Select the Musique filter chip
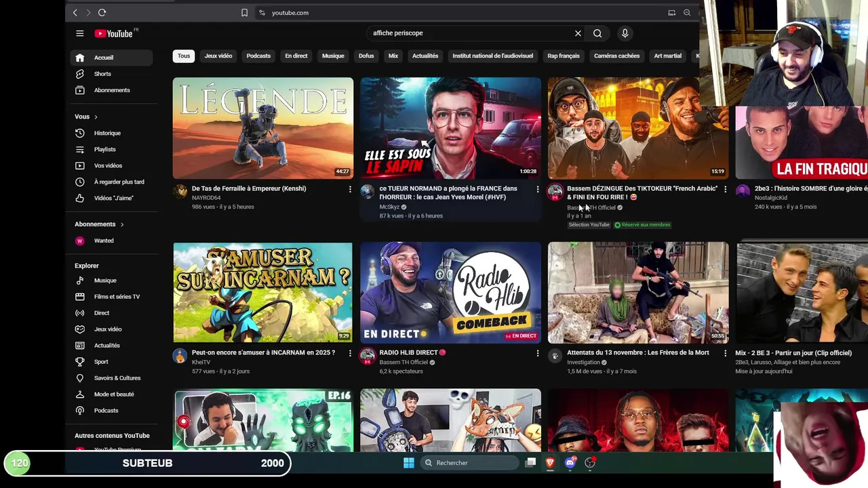Image resolution: width=868 pixels, height=488 pixels. 333,56
